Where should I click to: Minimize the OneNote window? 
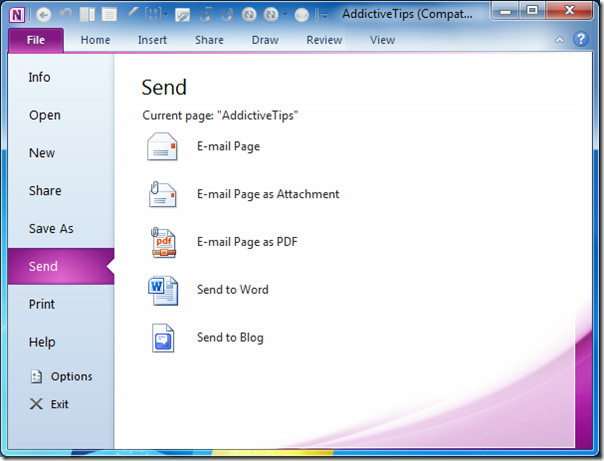coord(505,11)
